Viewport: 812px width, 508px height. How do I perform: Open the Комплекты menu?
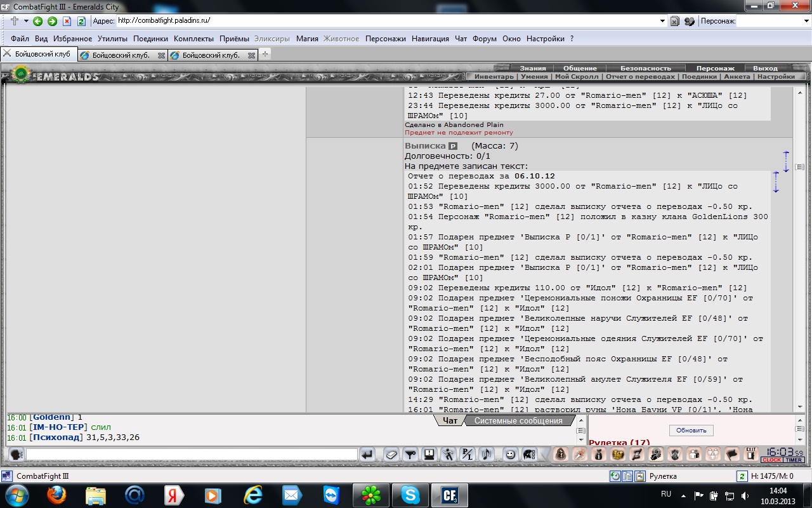[x=193, y=39]
